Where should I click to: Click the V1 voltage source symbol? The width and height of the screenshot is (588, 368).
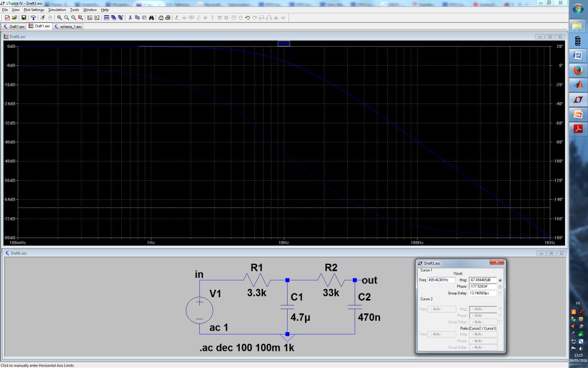point(199,310)
